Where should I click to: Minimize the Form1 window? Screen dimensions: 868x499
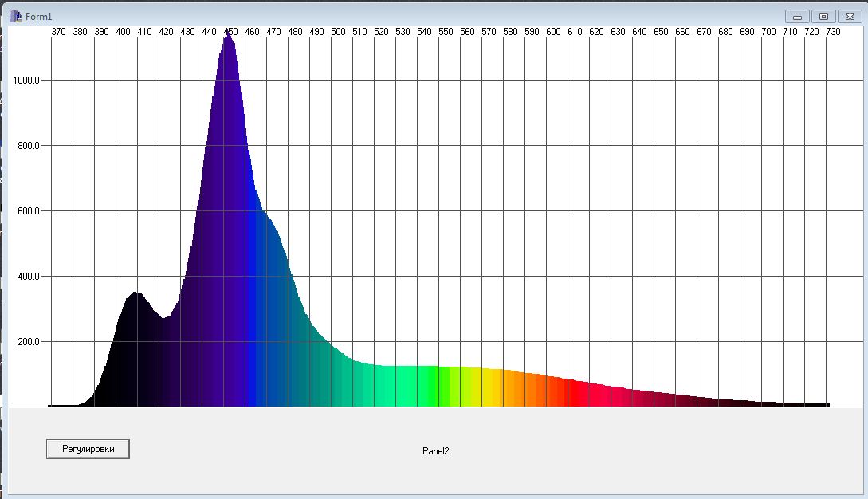pos(797,17)
